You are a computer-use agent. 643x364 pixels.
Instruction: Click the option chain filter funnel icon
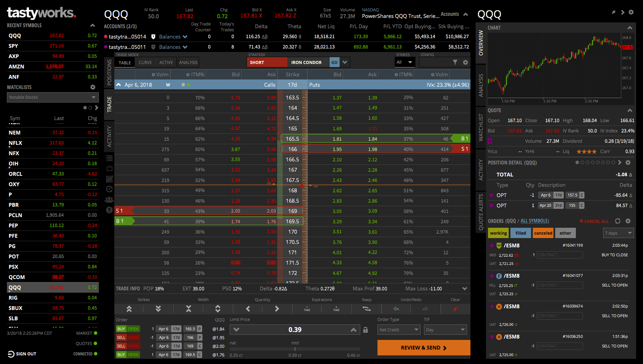point(455,62)
